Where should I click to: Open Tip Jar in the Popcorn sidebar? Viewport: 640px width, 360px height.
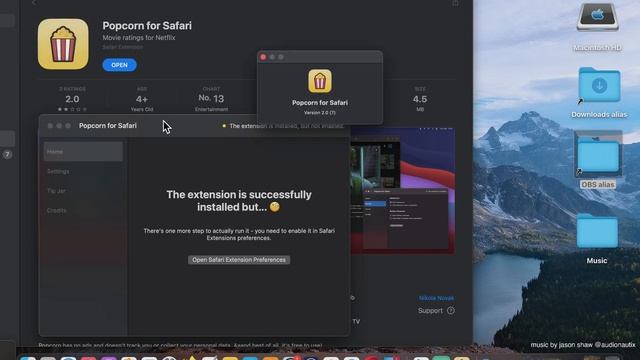(56, 191)
